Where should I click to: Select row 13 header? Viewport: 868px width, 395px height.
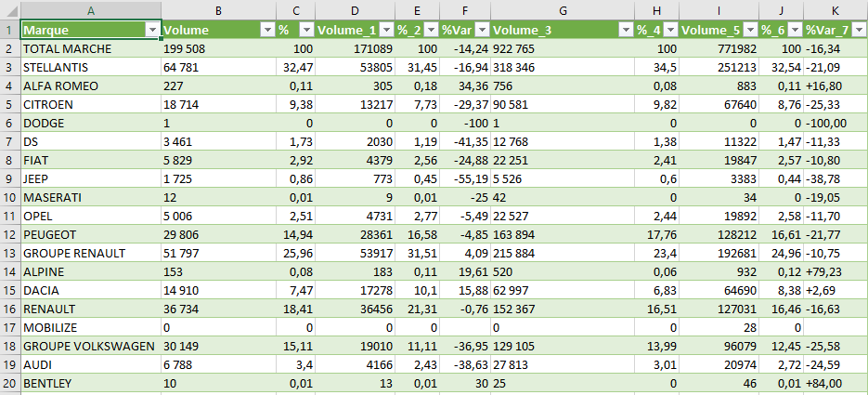(x=9, y=253)
